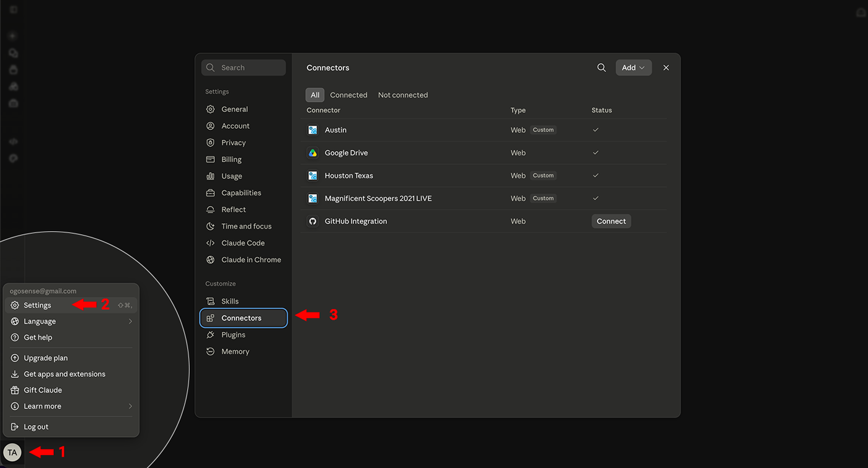
Task: Click the Status column header
Action: tap(601, 110)
